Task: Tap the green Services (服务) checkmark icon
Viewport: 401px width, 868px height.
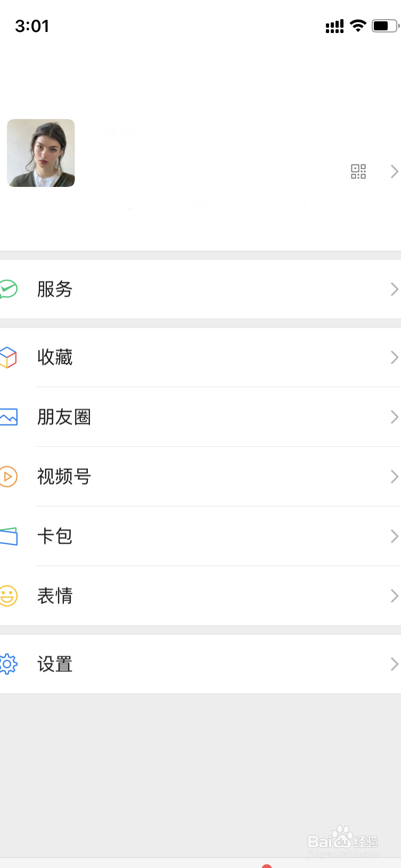Action: (9, 289)
